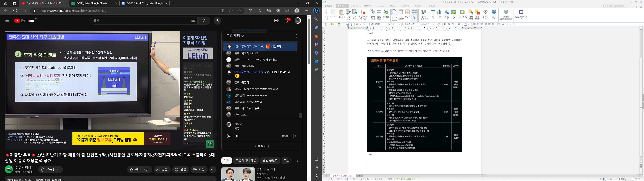Dislike the video with thumbs-down
The image size is (644, 181).
pos(147,169)
